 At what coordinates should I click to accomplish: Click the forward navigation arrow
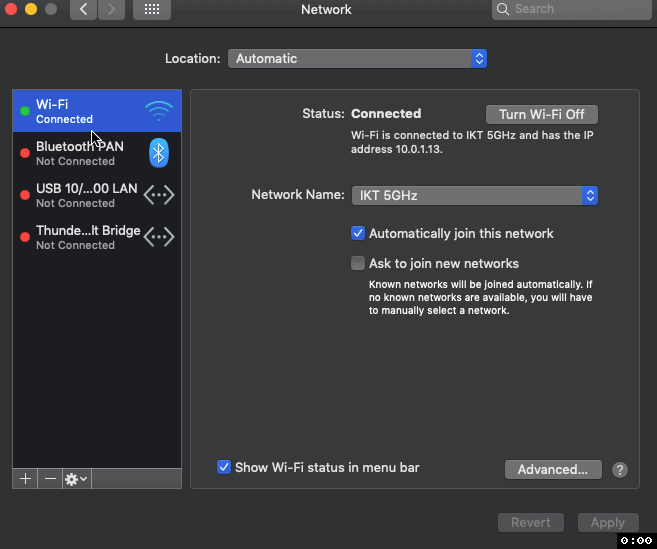point(111,9)
